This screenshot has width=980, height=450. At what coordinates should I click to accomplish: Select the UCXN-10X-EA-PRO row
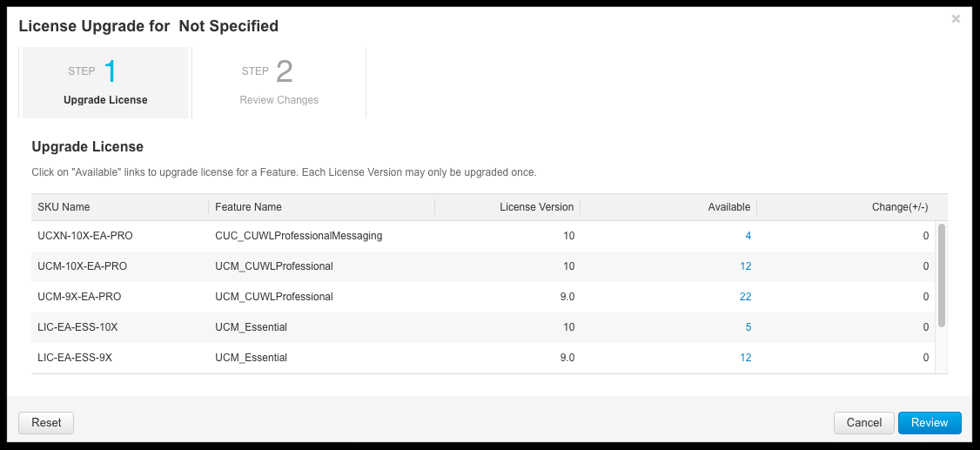(x=483, y=236)
